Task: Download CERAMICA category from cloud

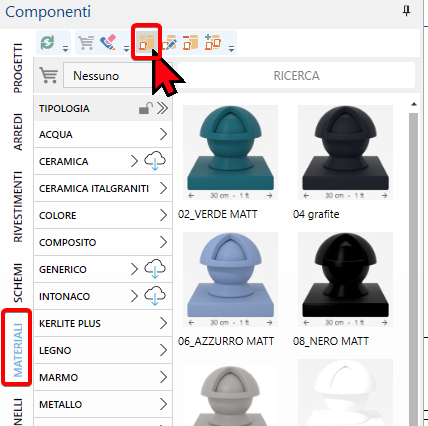Action: point(155,161)
